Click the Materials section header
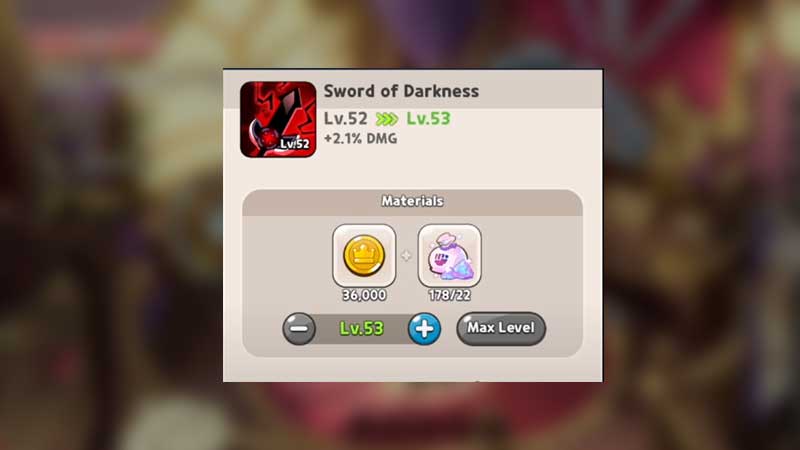Viewport: 800px width, 450px height. pyautogui.click(x=412, y=201)
